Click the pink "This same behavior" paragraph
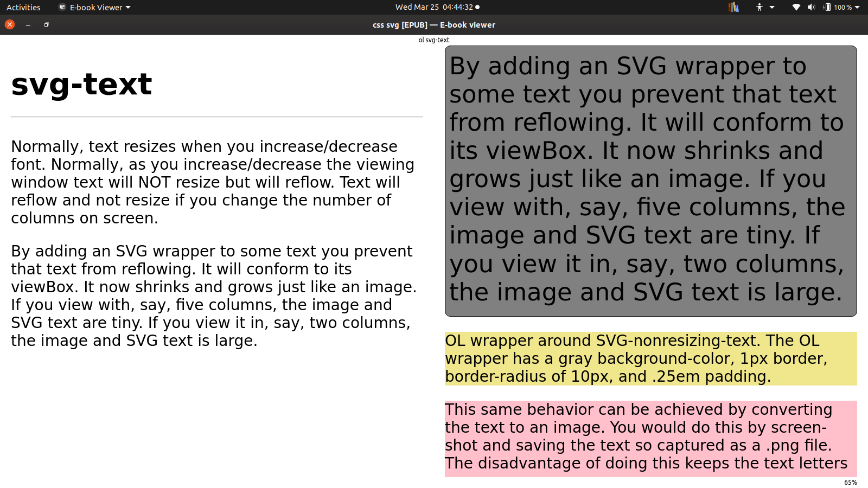The width and height of the screenshot is (868, 488). (x=651, y=439)
